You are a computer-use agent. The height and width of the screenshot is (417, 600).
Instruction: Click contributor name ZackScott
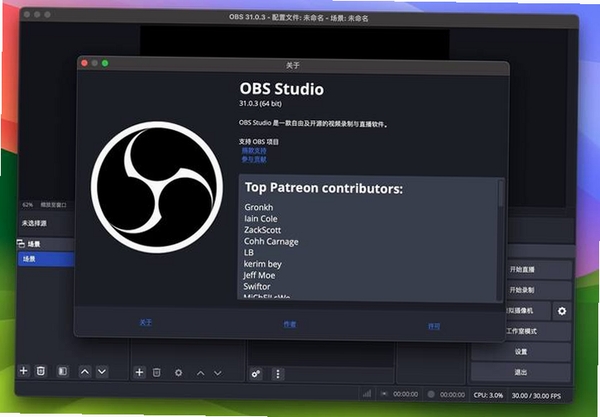click(262, 230)
